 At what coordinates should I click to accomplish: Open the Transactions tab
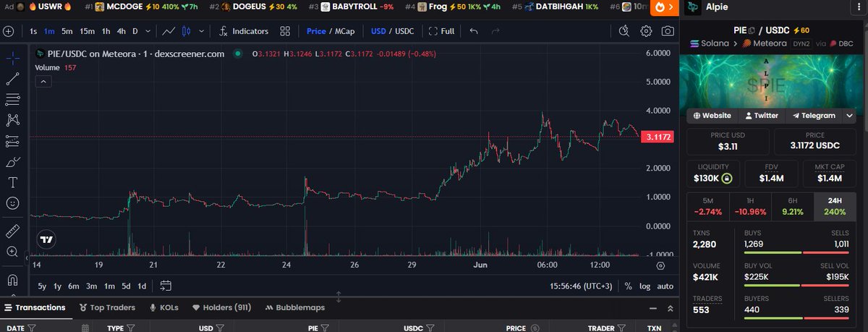point(35,307)
